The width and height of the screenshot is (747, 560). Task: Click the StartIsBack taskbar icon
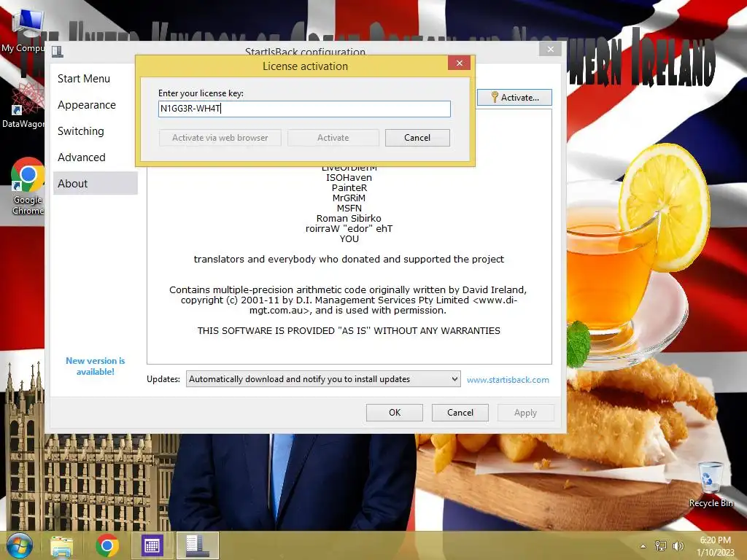pyautogui.click(x=197, y=545)
